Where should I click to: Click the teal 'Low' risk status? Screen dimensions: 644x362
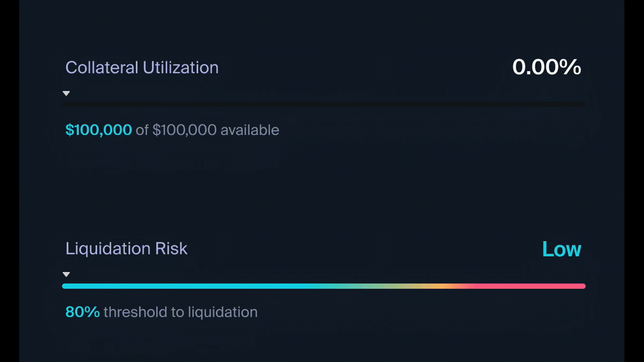tap(561, 249)
